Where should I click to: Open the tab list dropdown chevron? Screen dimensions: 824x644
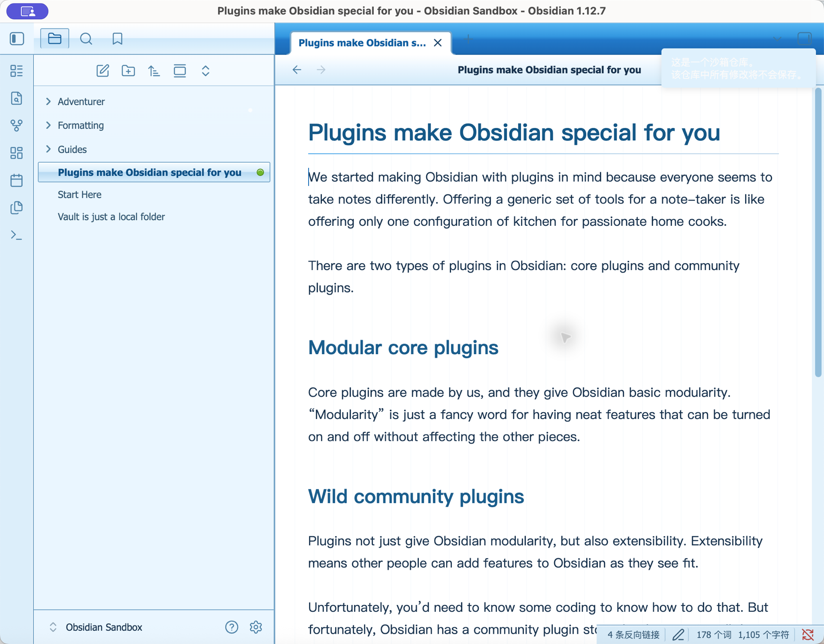tap(777, 39)
